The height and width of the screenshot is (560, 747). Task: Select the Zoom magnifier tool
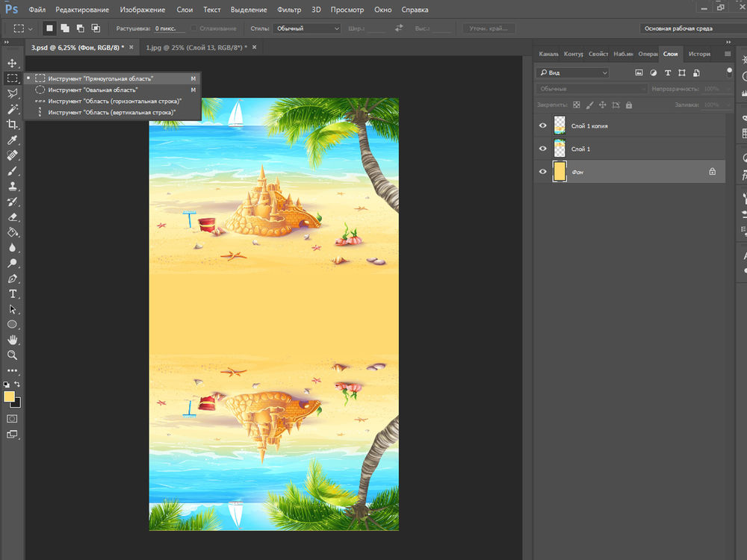point(12,355)
